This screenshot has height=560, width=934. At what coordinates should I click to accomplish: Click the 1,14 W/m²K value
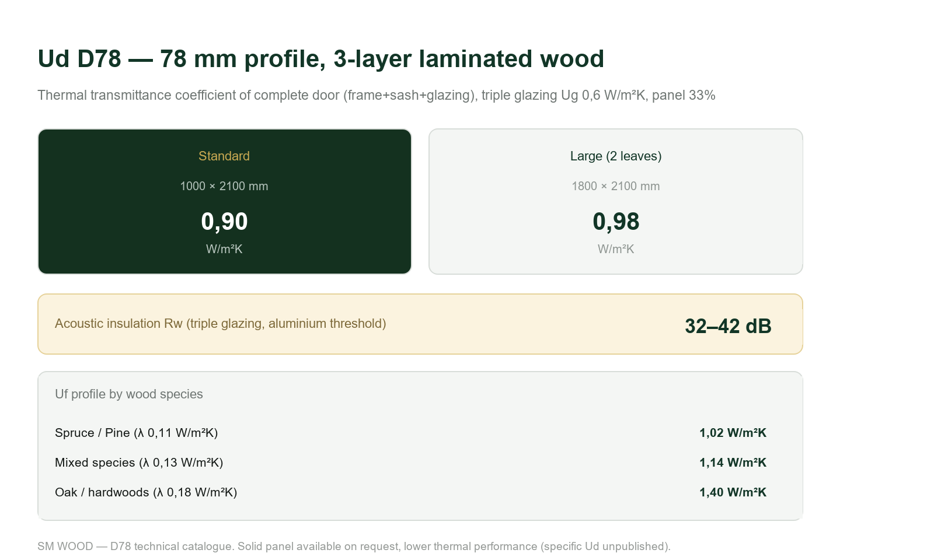(x=733, y=463)
